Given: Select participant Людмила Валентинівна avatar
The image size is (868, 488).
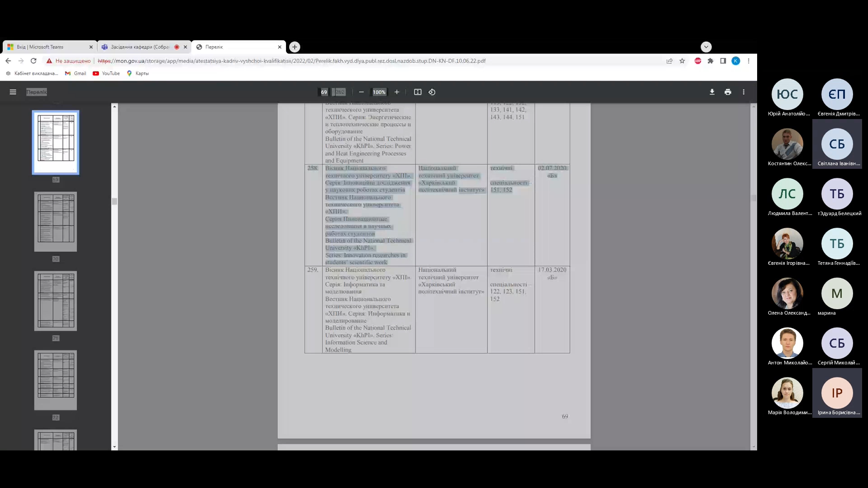Looking at the screenshot, I should click(787, 194).
